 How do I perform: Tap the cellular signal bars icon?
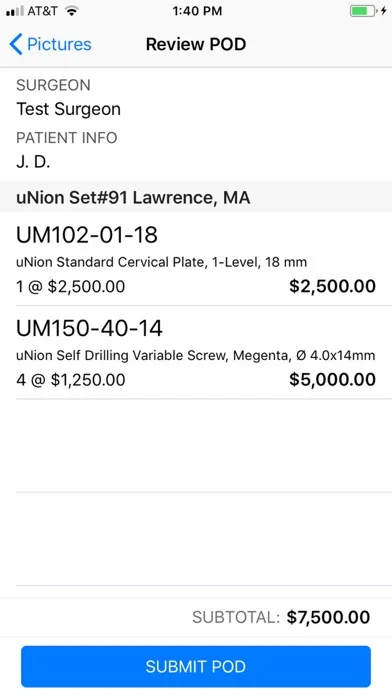click(15, 12)
